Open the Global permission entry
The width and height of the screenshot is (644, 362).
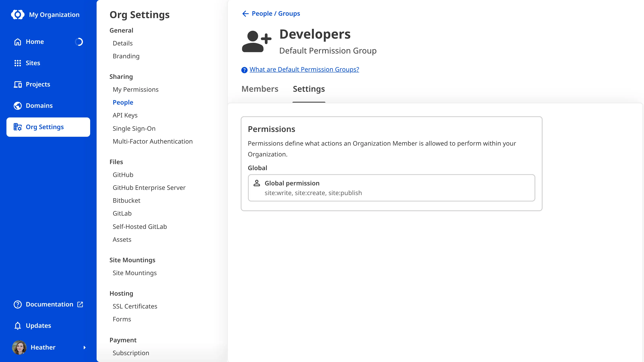(391, 188)
